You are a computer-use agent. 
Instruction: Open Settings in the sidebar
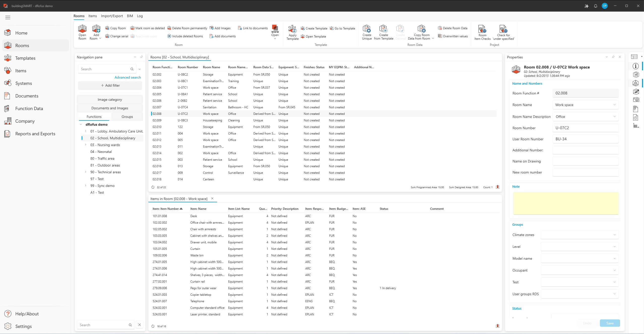(x=36, y=326)
